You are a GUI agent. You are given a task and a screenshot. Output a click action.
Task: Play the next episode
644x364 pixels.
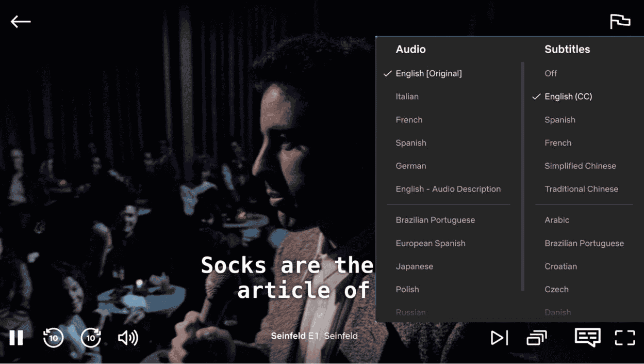[499, 338]
